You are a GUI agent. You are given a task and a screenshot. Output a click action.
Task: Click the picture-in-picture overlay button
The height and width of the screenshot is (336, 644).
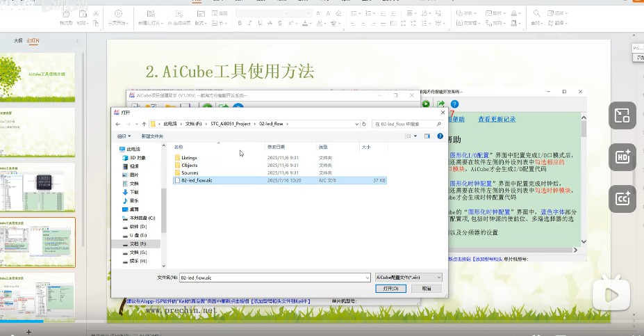click(622, 115)
